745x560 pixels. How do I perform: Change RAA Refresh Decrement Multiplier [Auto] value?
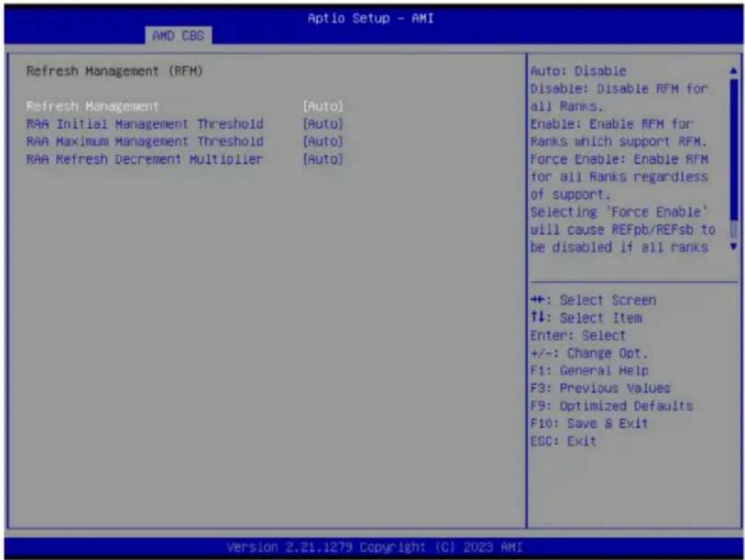coord(323,159)
